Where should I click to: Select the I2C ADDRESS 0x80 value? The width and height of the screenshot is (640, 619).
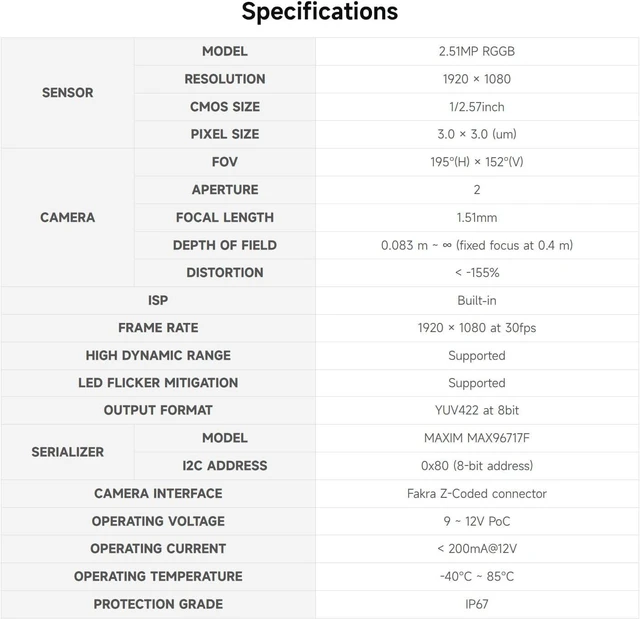point(477,466)
